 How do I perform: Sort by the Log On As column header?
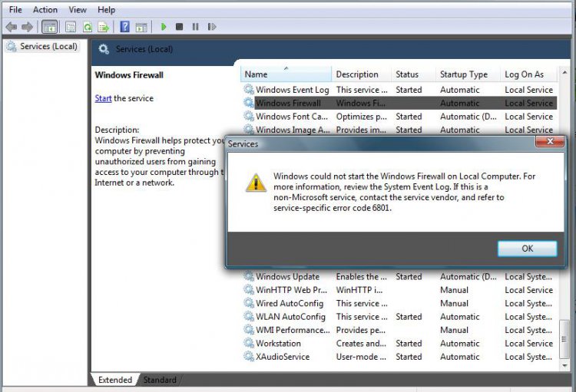click(x=528, y=74)
